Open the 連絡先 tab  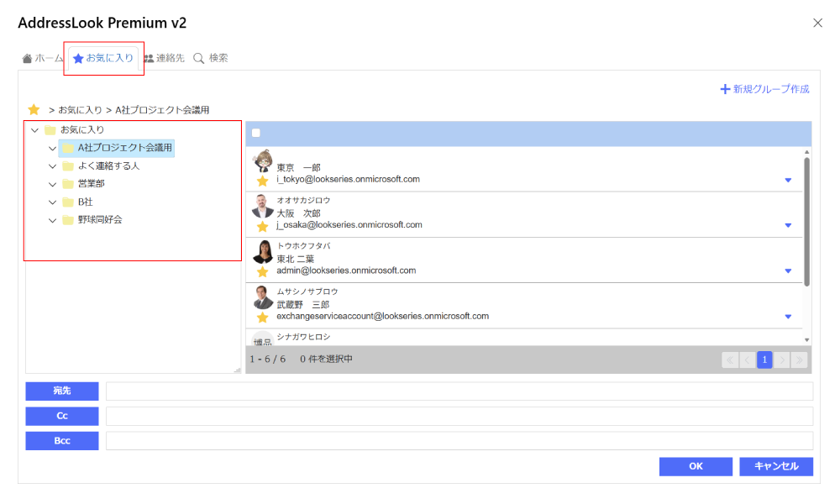click(164, 58)
